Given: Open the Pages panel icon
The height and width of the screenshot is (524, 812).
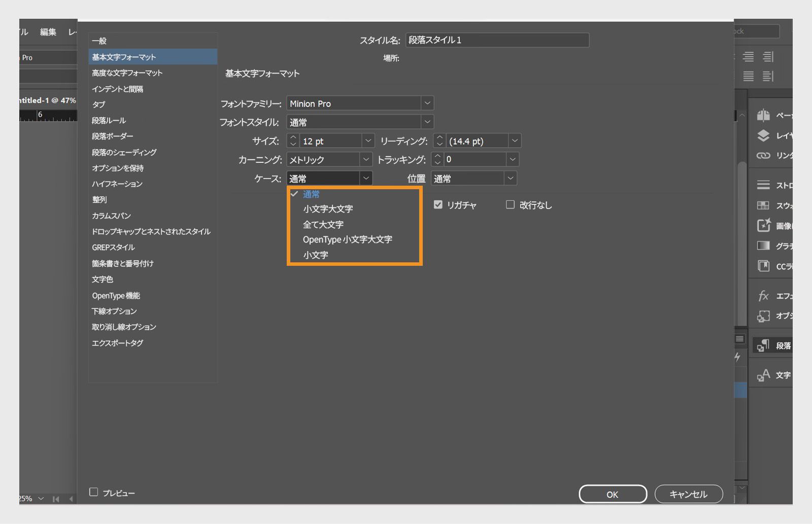Looking at the screenshot, I should [763, 115].
